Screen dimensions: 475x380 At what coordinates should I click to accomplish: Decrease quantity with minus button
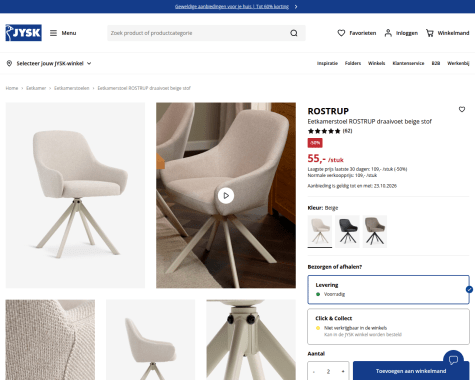tap(314, 371)
